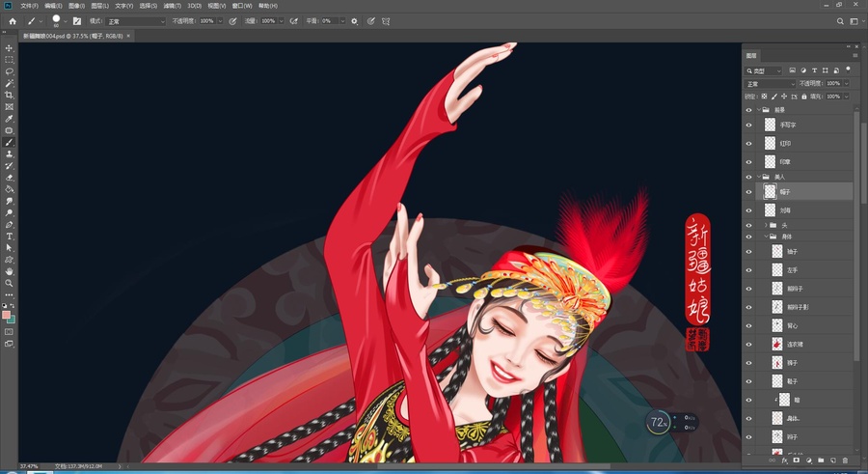Hide the 帽子 layer

coord(749,192)
